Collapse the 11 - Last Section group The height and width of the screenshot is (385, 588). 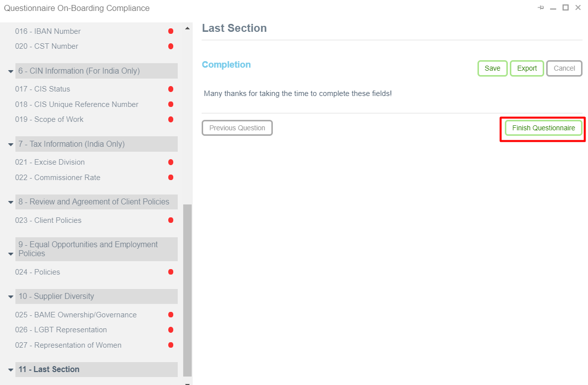tap(10, 369)
